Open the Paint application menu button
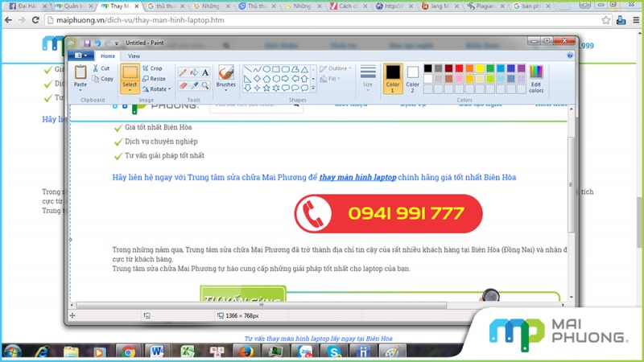Image resolution: width=644 pixels, height=362 pixels. [81, 56]
